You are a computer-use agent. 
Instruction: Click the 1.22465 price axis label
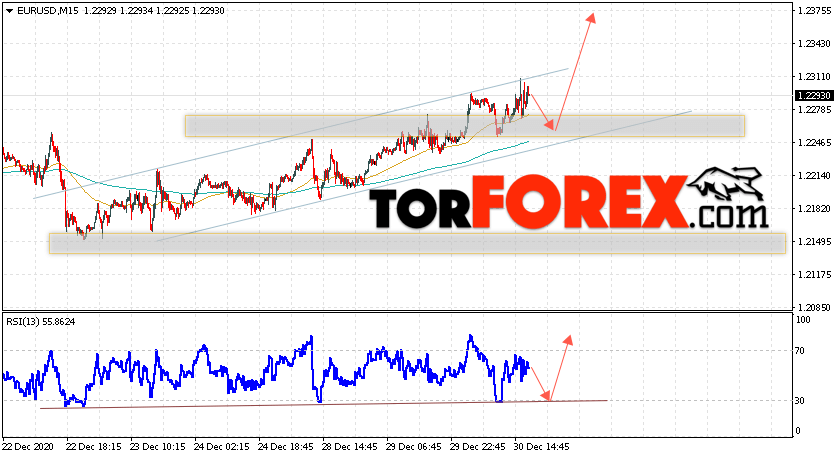tap(814, 143)
